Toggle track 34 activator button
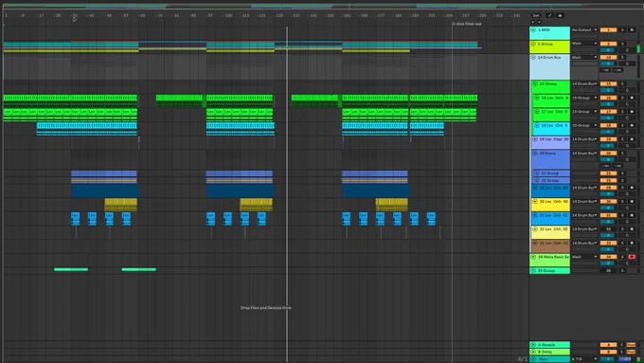This screenshot has width=644, height=363. (x=608, y=257)
